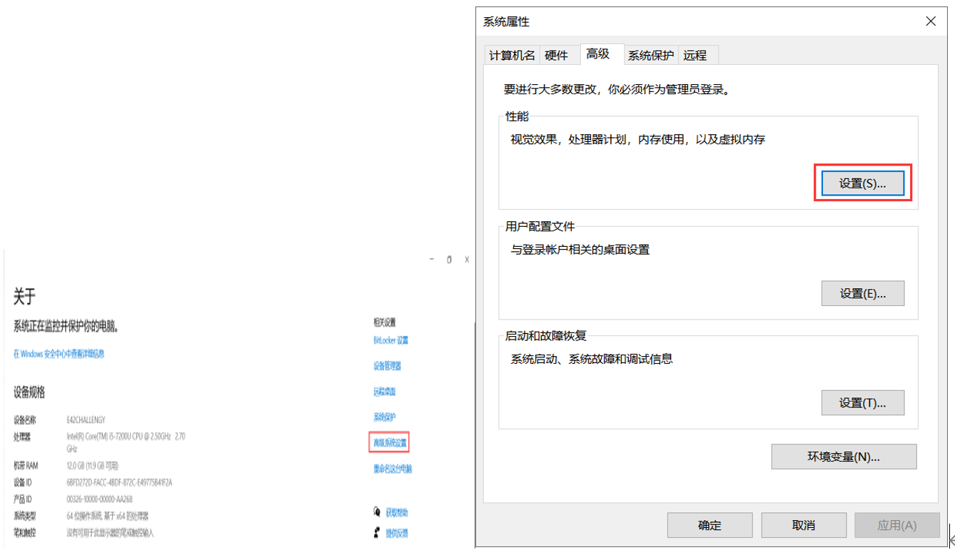Open the BitLocker 设置 link

pos(390,340)
